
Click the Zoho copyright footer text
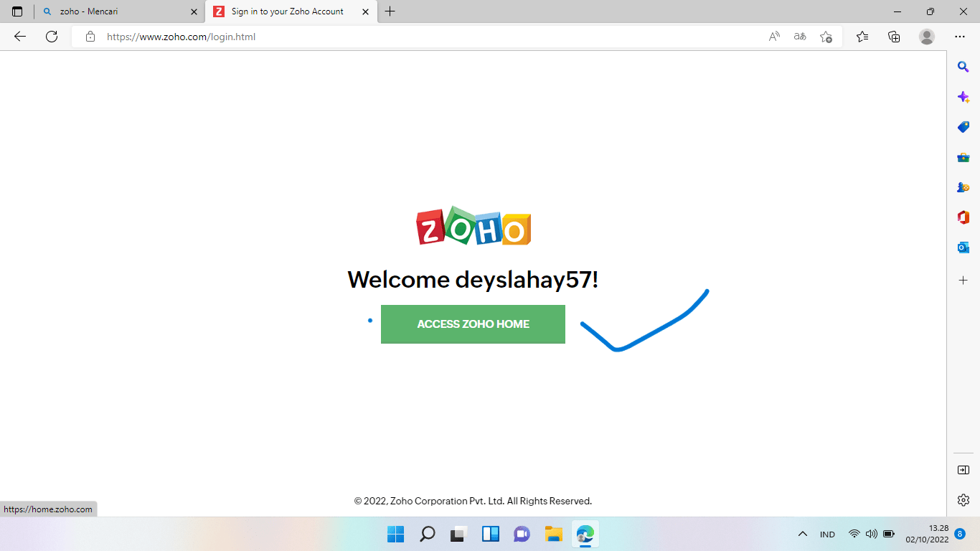click(473, 501)
